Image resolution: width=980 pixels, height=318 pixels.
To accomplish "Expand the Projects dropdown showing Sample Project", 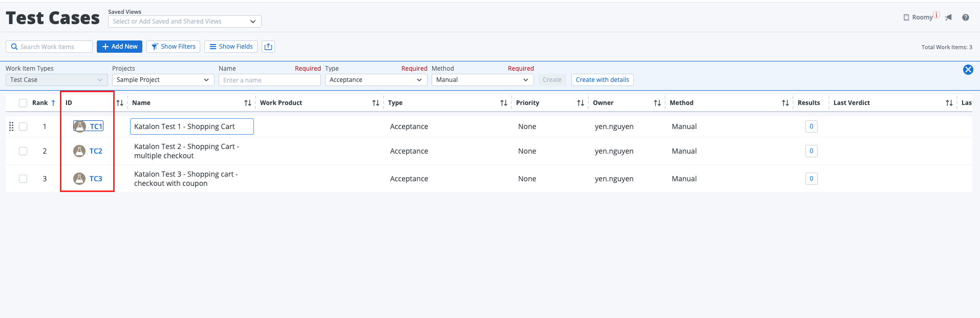I will [162, 80].
